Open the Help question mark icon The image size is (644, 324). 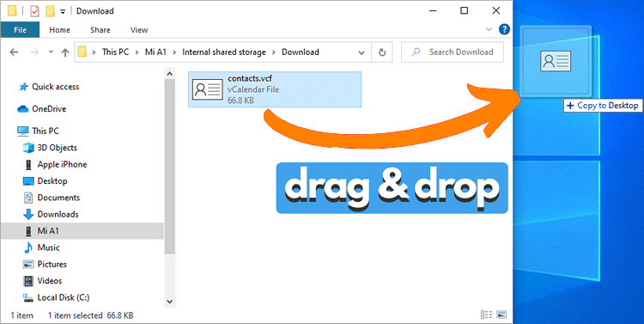504,29
